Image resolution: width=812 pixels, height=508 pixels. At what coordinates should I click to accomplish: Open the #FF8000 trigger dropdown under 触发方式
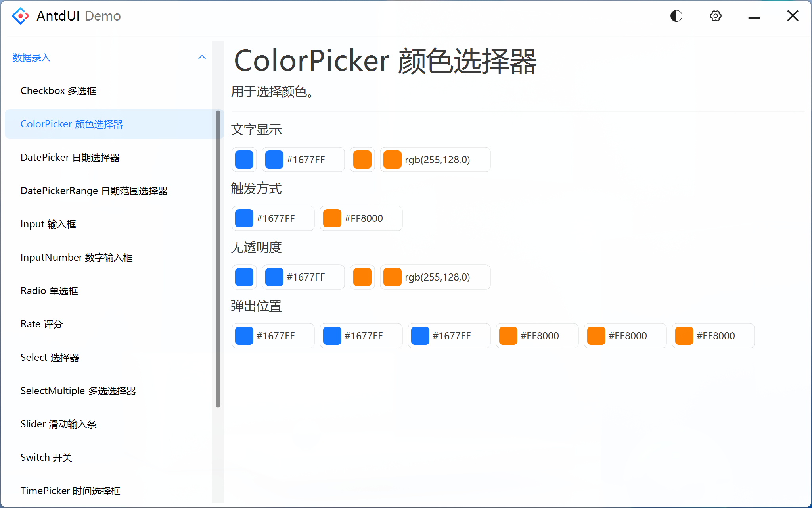click(361, 218)
